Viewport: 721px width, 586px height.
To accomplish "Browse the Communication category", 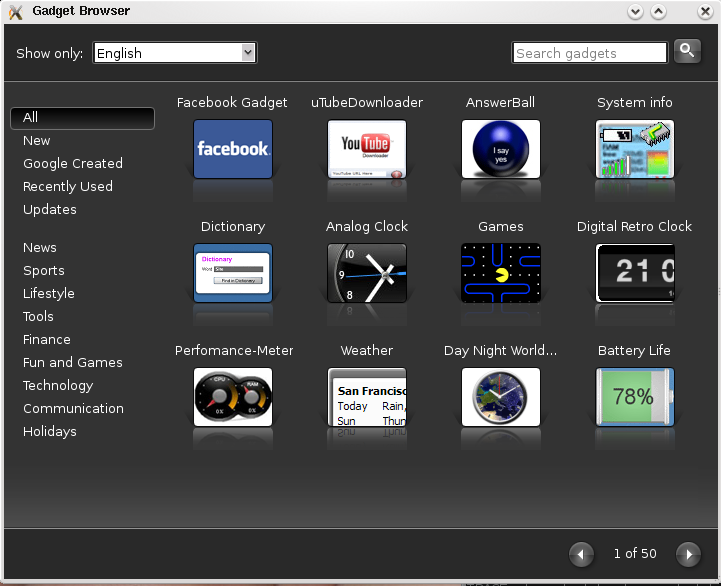I will 73,409.
